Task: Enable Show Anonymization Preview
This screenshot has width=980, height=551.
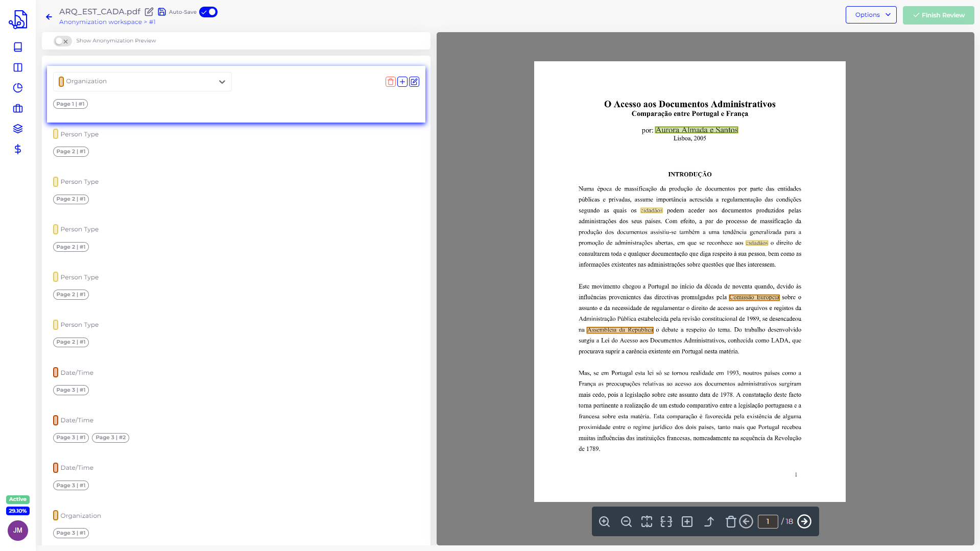Action: (x=62, y=41)
